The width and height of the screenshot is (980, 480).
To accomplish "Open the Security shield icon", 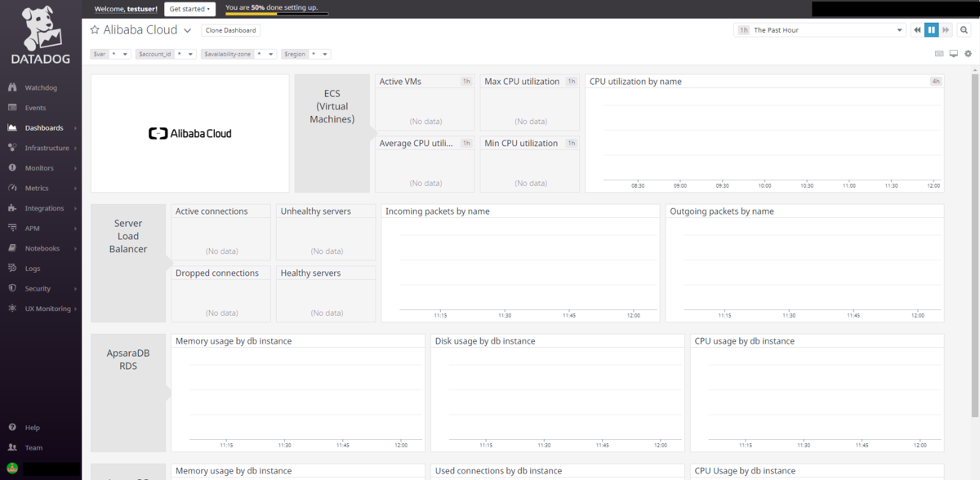I will click(12, 288).
